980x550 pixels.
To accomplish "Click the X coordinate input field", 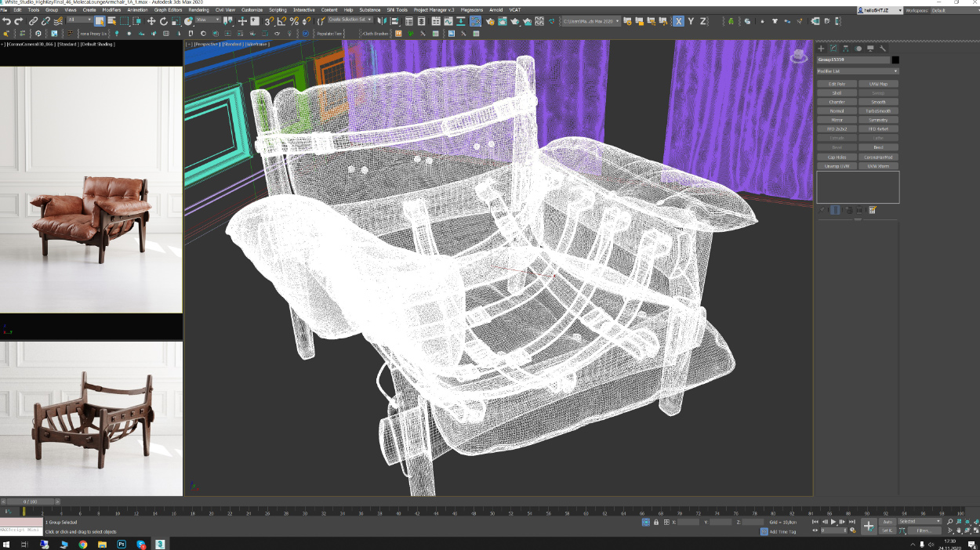I will click(688, 522).
